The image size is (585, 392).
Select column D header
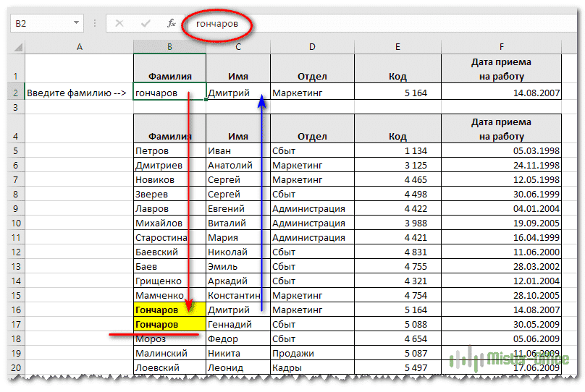(x=312, y=47)
